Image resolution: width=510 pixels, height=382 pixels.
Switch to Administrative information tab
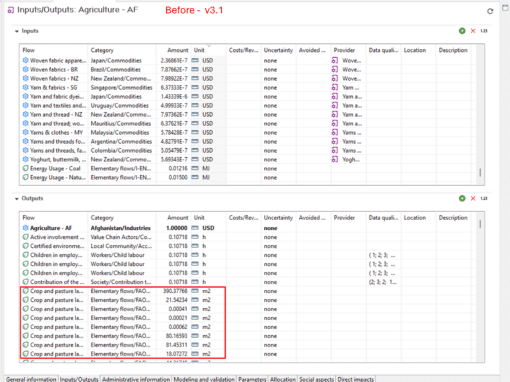click(x=136, y=379)
